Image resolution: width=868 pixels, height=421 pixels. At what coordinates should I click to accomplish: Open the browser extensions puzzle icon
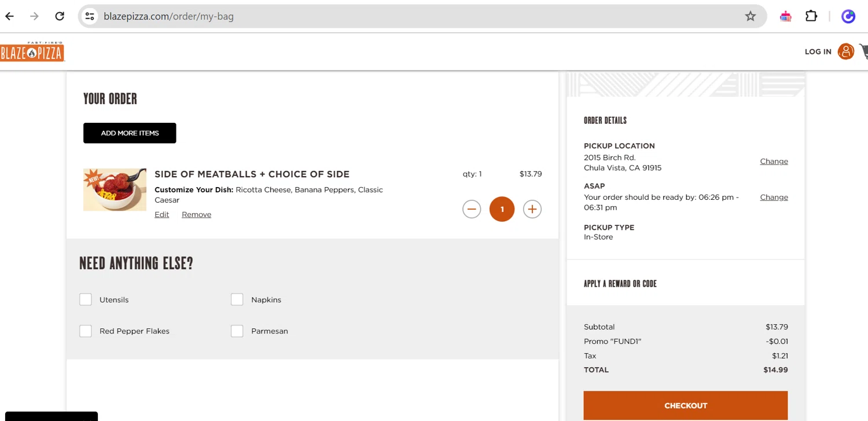click(x=811, y=16)
